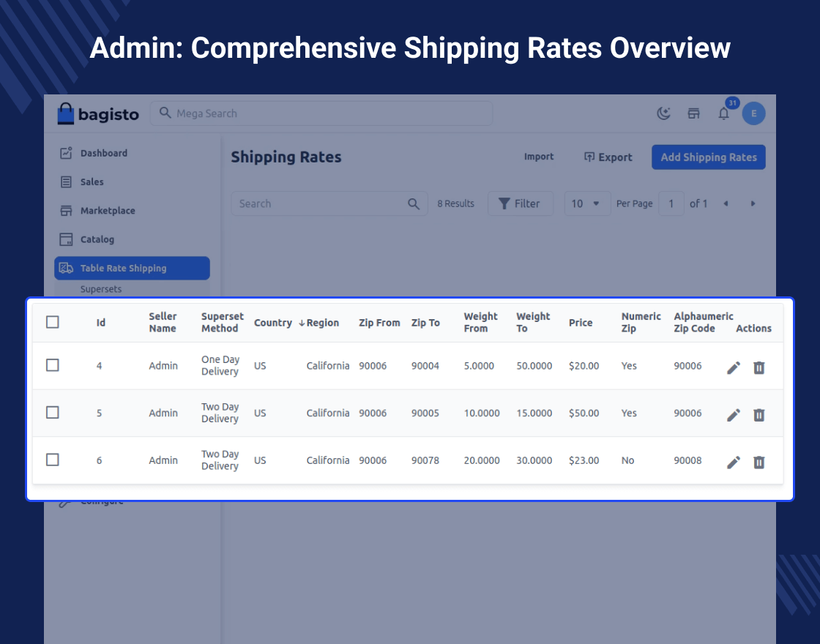Click the edit pencil for rate Id 4
Viewport: 820px width, 644px height.
point(734,367)
